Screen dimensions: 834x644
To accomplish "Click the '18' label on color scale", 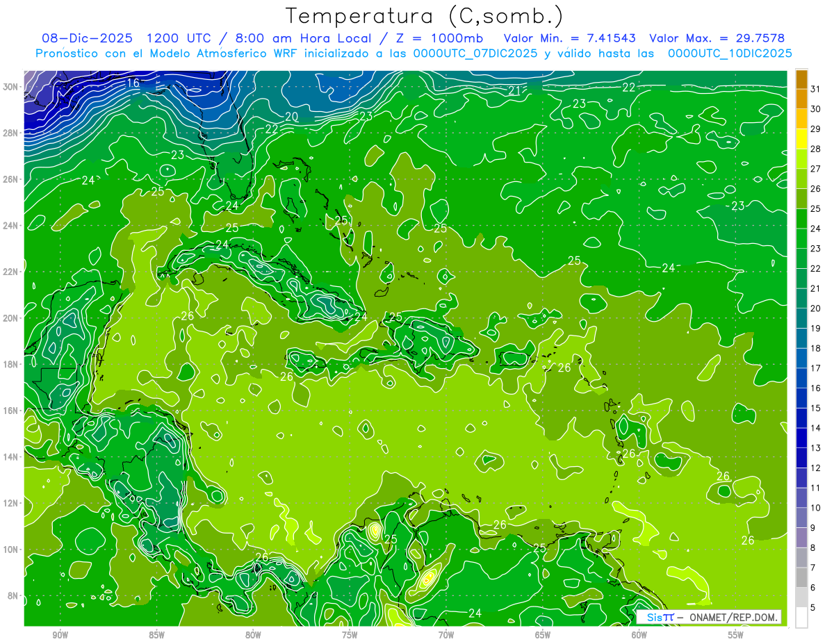I will pyautogui.click(x=816, y=349).
